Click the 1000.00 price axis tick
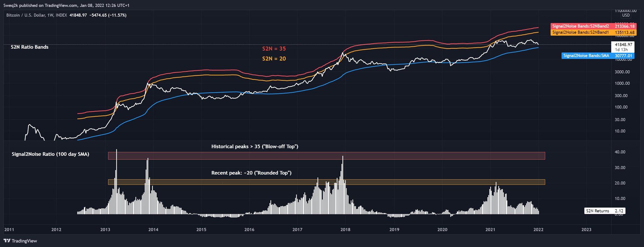Image resolution: width=644 pixels, height=247 pixels. tap(623, 83)
